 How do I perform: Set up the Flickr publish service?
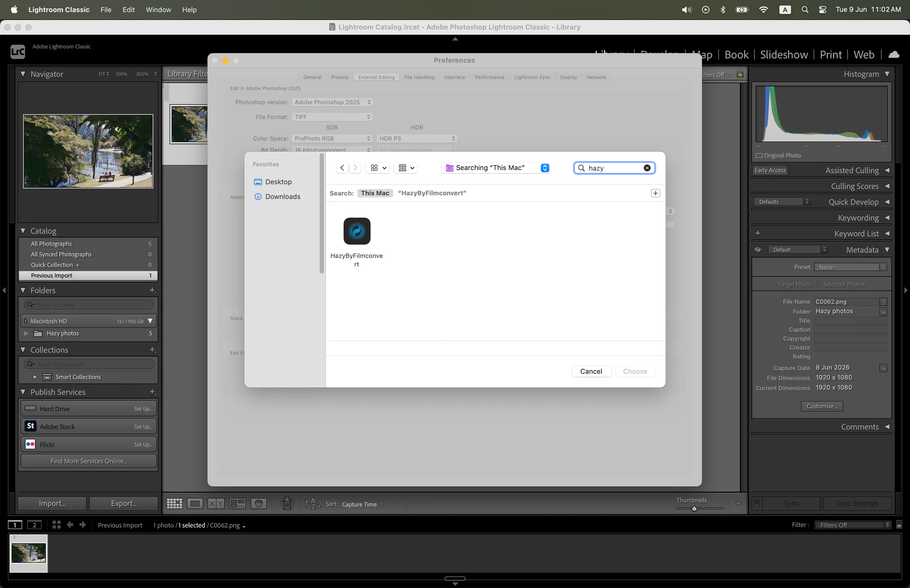coord(143,445)
